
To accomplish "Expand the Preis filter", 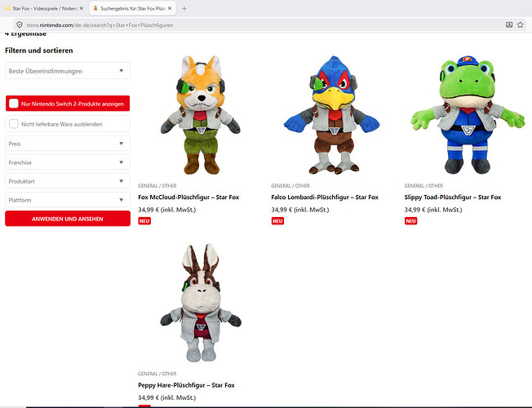I will [68, 144].
